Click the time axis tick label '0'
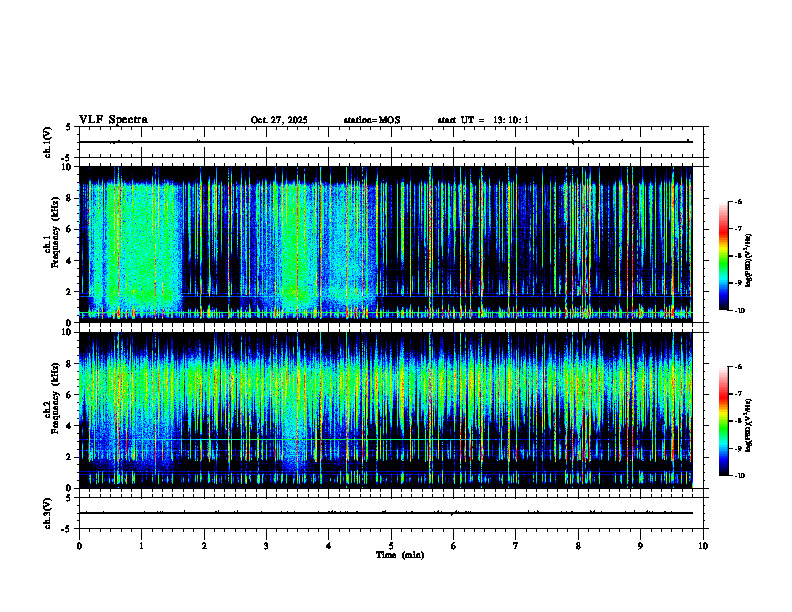 point(79,546)
